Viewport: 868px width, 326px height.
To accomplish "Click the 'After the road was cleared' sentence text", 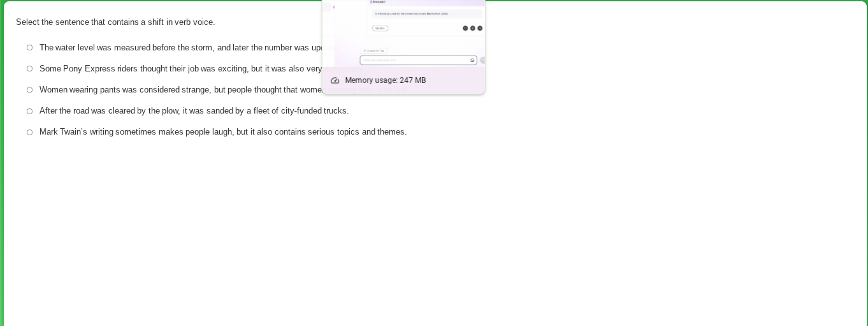I will point(194,111).
